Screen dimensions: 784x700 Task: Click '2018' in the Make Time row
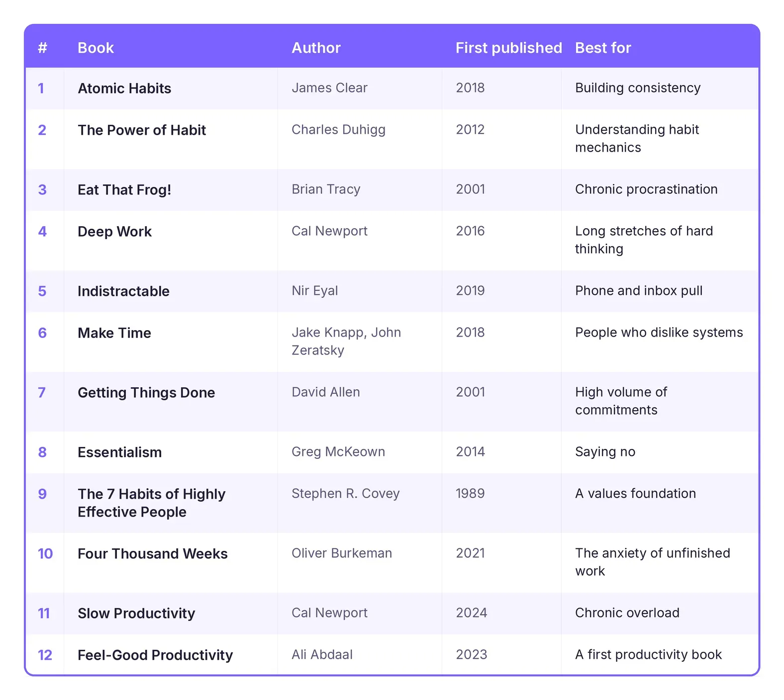pos(470,333)
